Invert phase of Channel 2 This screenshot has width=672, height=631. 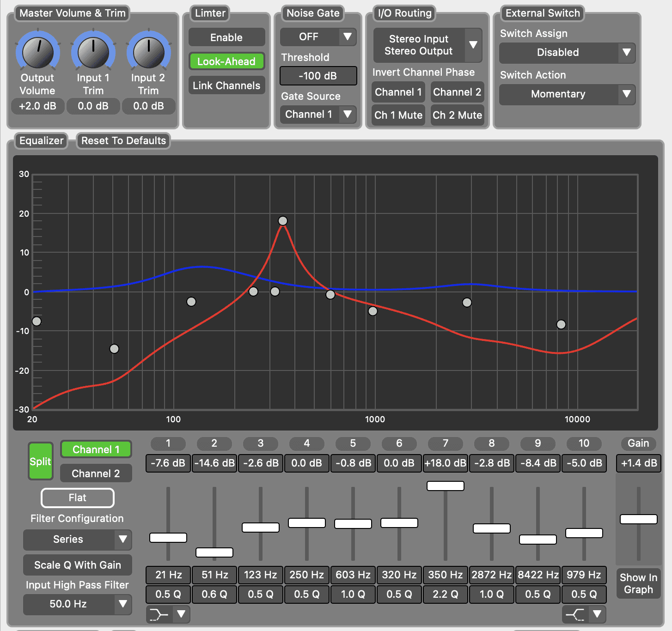[457, 92]
